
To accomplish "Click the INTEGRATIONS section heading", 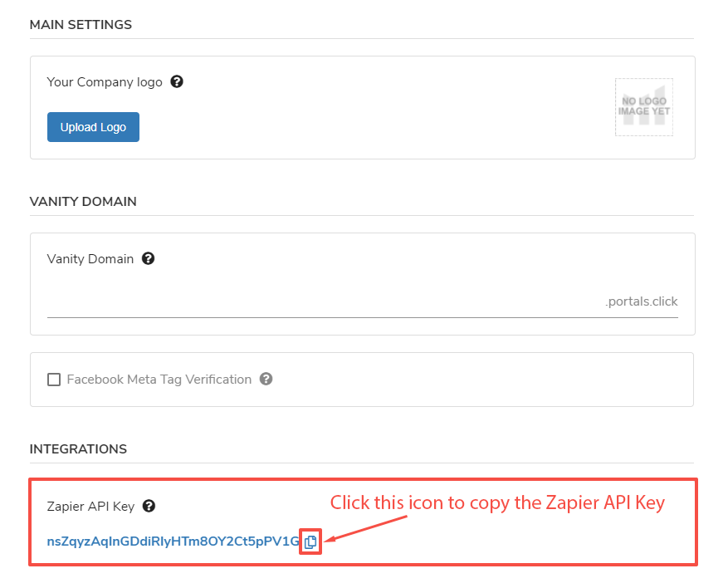I will click(x=78, y=449).
